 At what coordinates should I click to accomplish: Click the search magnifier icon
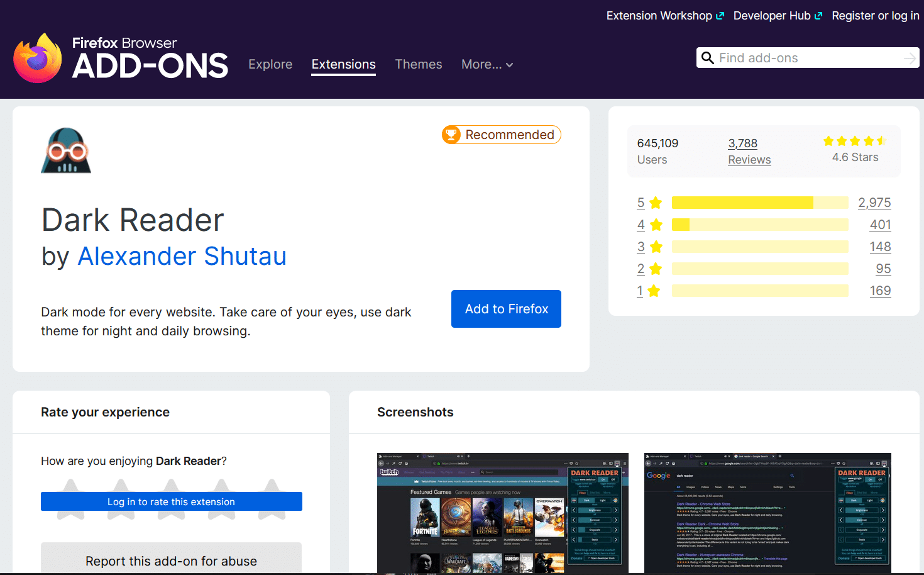708,57
